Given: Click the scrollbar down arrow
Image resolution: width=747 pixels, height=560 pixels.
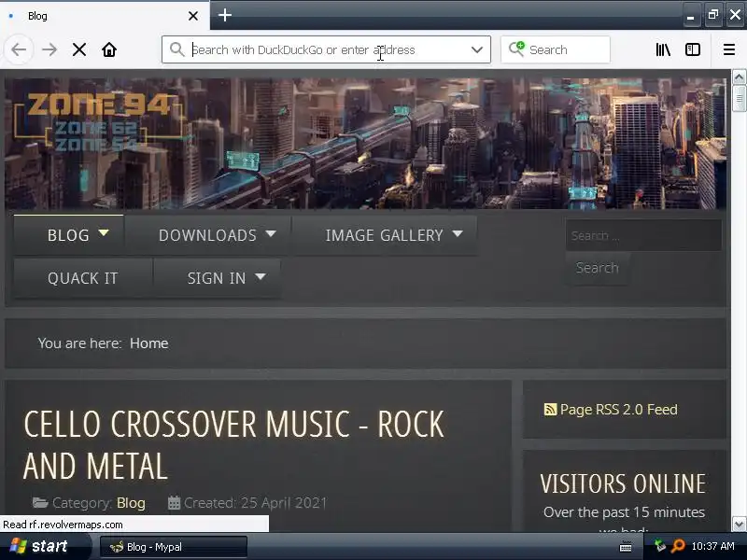Looking at the screenshot, I should coord(739,525).
